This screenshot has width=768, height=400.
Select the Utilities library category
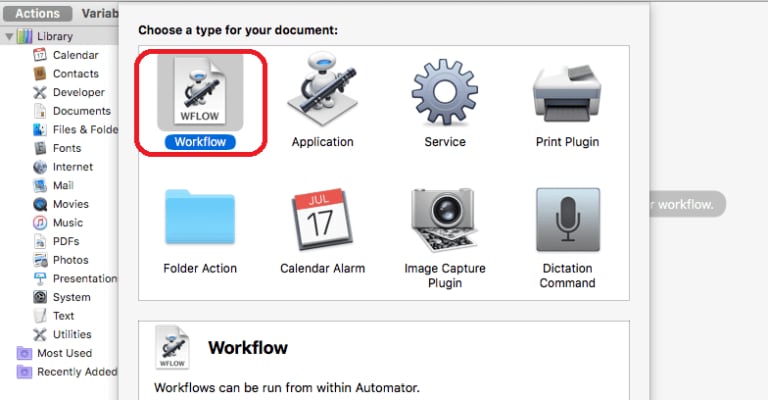click(x=72, y=334)
